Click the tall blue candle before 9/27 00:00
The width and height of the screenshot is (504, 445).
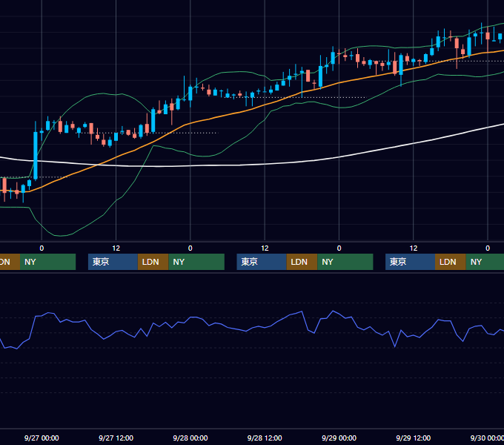point(36,155)
